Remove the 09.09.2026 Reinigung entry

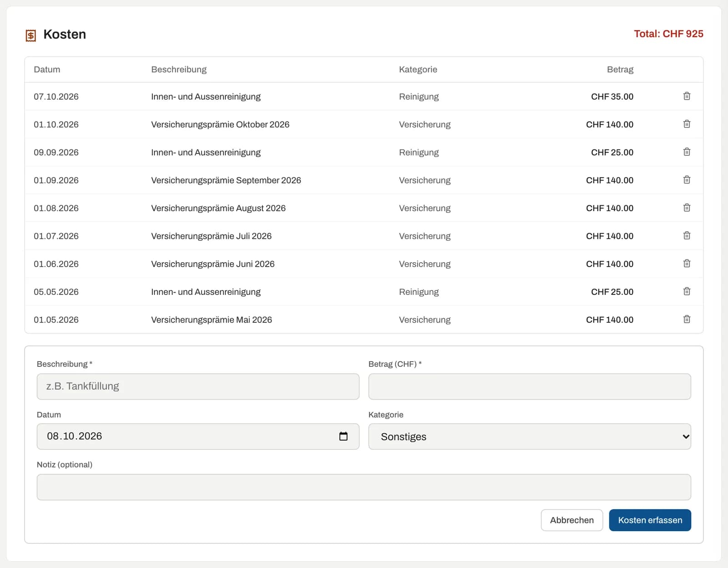[687, 152]
